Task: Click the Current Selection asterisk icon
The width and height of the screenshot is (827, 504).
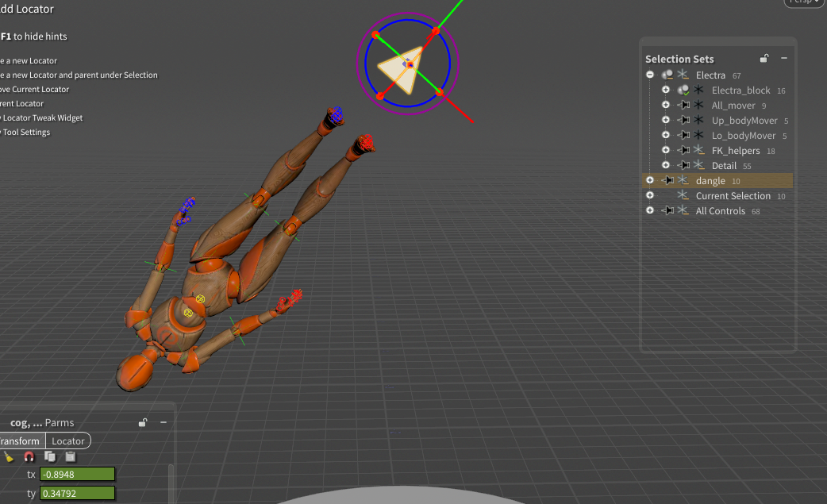Action: [x=683, y=194]
